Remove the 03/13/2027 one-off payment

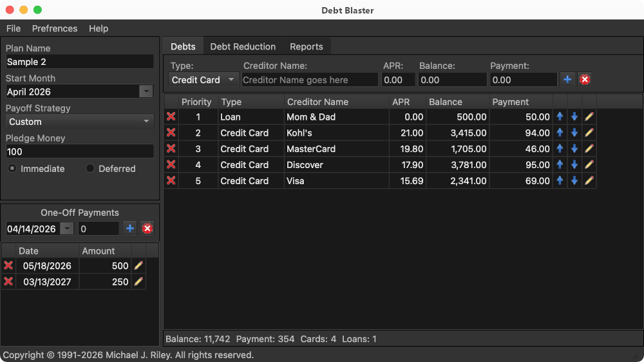[x=8, y=281]
